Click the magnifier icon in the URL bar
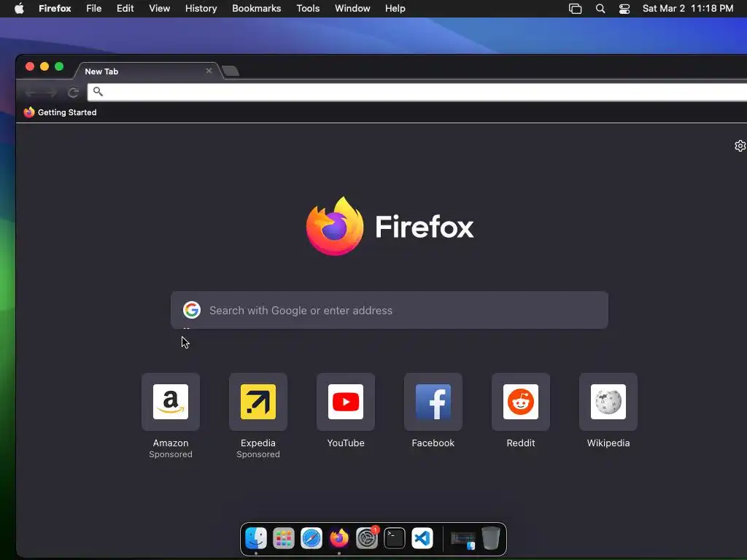 98,91
